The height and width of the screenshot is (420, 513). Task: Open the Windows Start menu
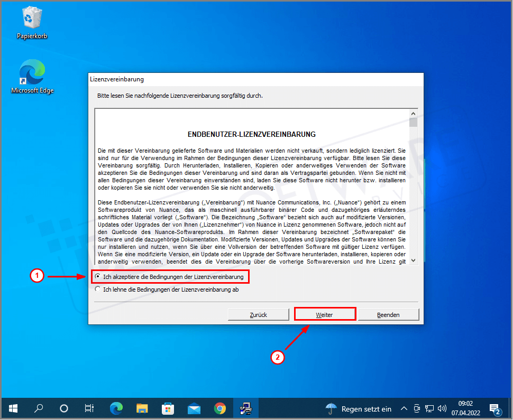pyautogui.click(x=13, y=408)
